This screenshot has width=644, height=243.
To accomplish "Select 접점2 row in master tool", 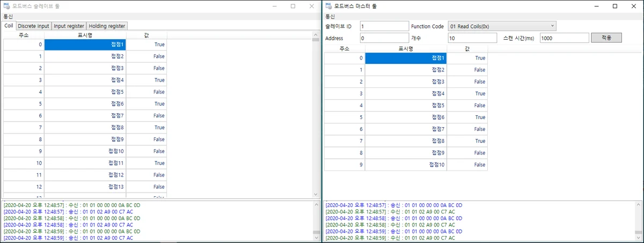I will tap(406, 70).
